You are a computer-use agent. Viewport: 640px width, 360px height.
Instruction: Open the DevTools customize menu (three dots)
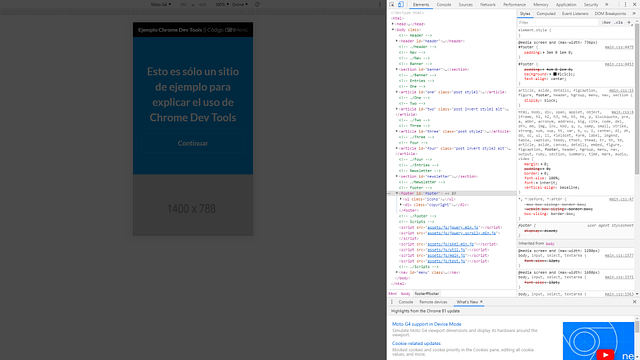tap(625, 4)
